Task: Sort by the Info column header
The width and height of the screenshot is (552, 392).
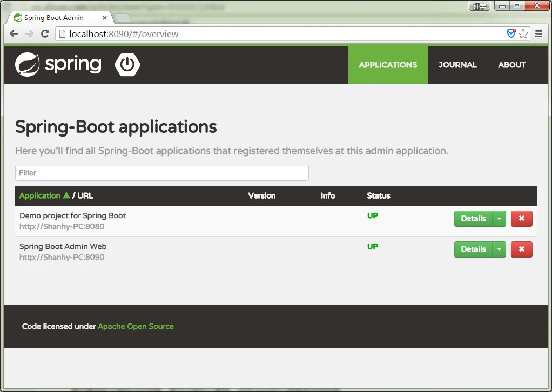Action: 327,195
